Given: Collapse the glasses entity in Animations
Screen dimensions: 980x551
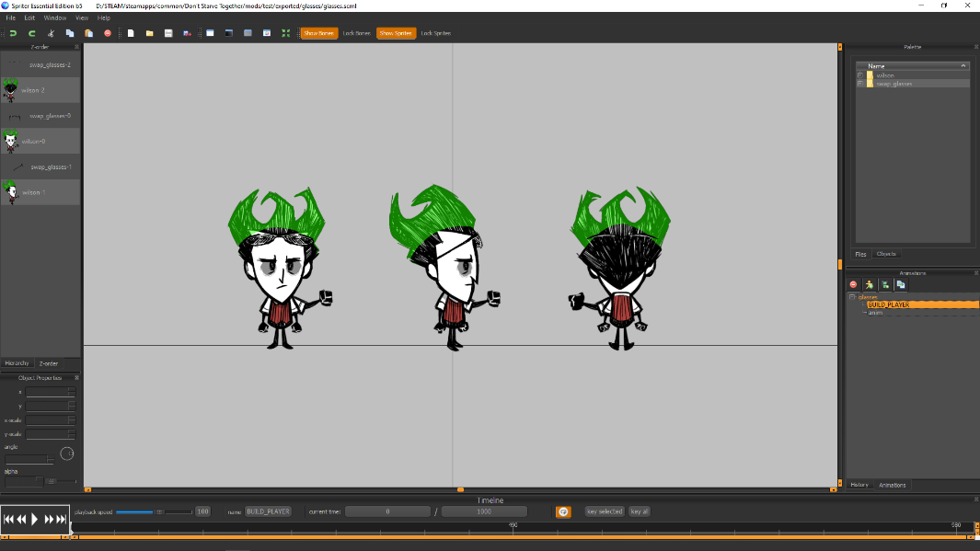Looking at the screenshot, I should [x=852, y=297].
